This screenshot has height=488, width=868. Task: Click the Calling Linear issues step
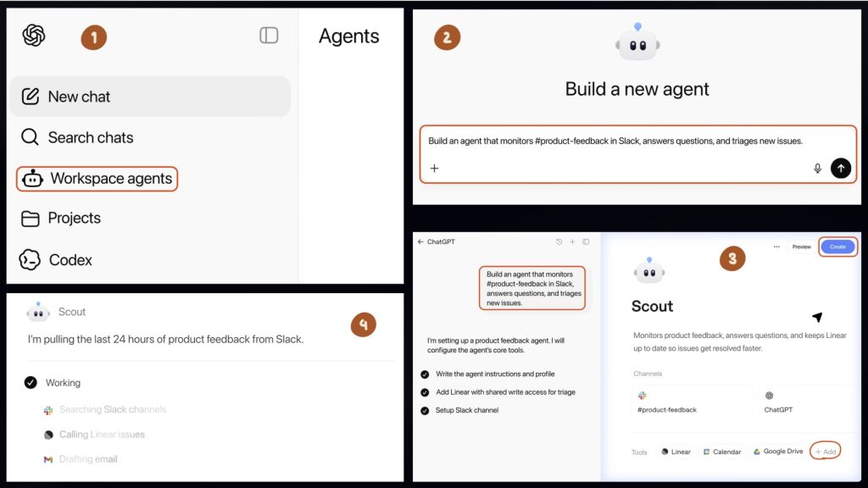pyautogui.click(x=94, y=435)
